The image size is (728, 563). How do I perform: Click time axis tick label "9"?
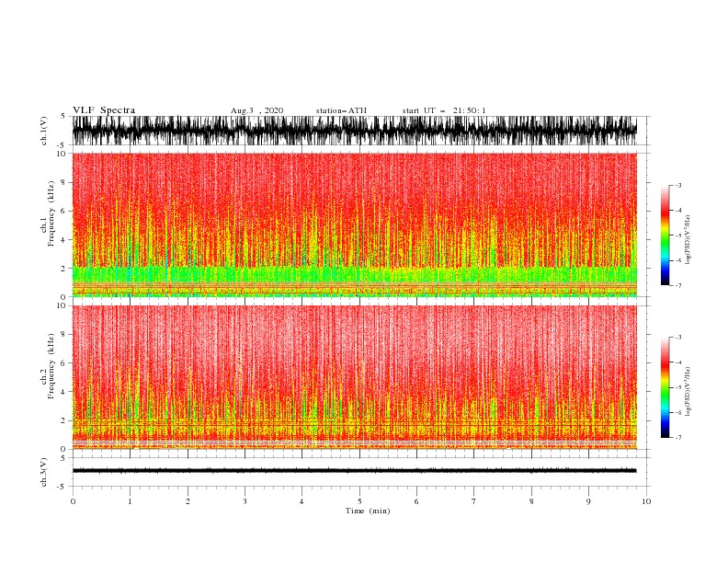588,501
